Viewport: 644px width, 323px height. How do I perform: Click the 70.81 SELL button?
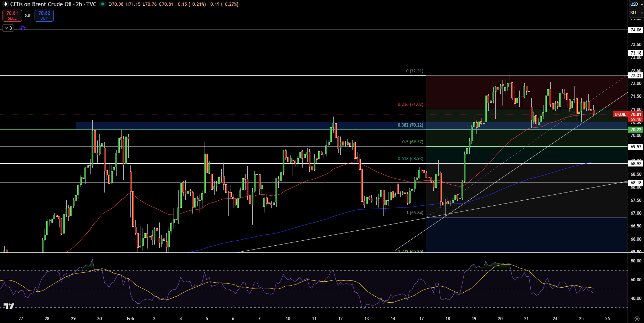click(x=12, y=16)
